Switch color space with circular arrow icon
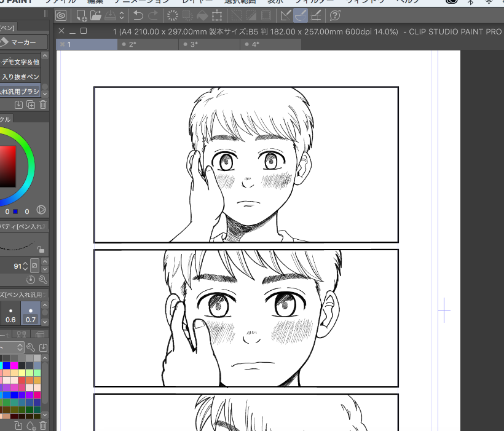This screenshot has height=431, width=504. pos(41,210)
